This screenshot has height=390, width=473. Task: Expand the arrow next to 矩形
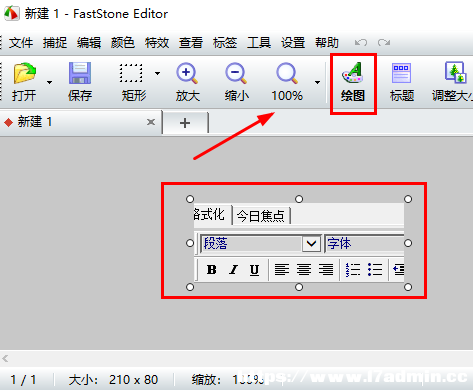tap(157, 73)
